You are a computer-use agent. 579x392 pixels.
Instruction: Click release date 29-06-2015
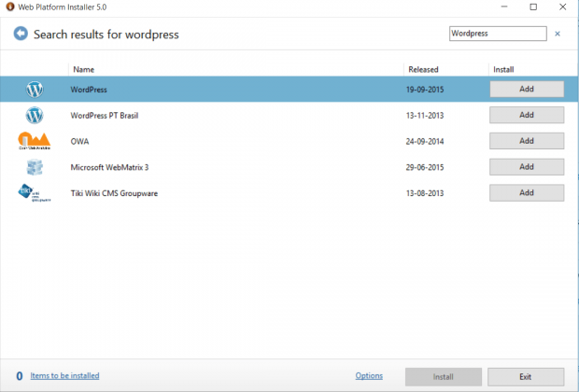pos(425,168)
